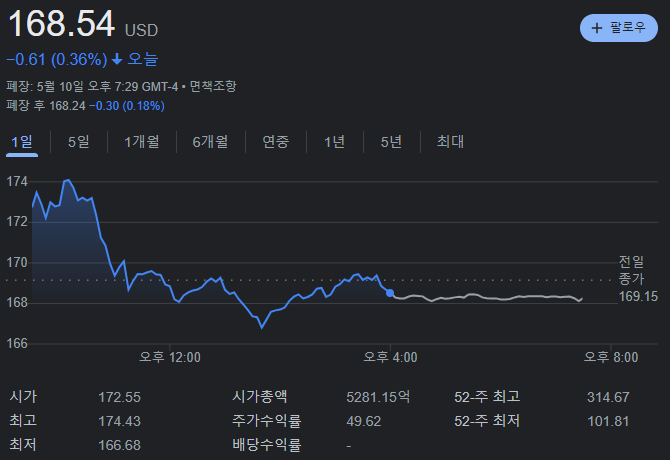Screen dimensions: 670x460
Task: Click the 최고 value 174.43
Action: click(x=119, y=421)
